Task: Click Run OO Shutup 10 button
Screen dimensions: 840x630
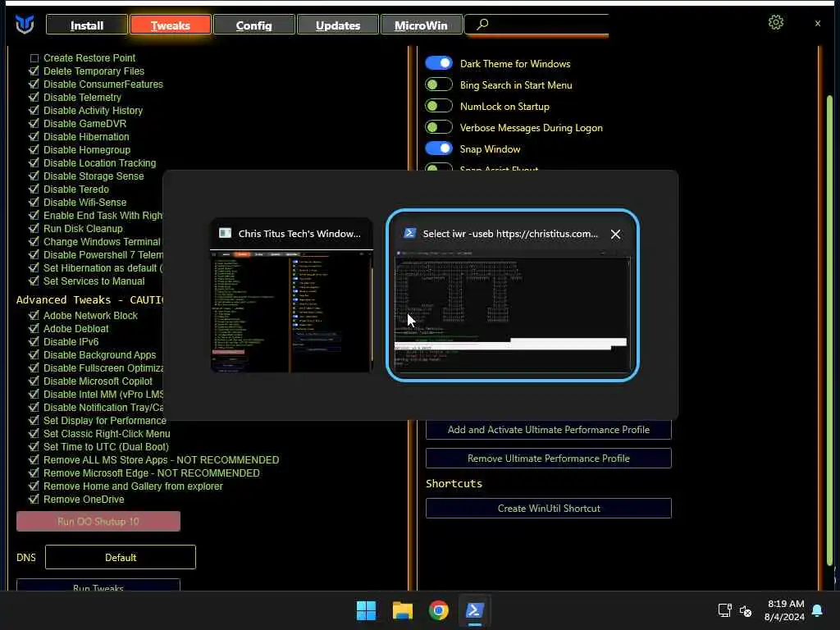Action: (98, 521)
